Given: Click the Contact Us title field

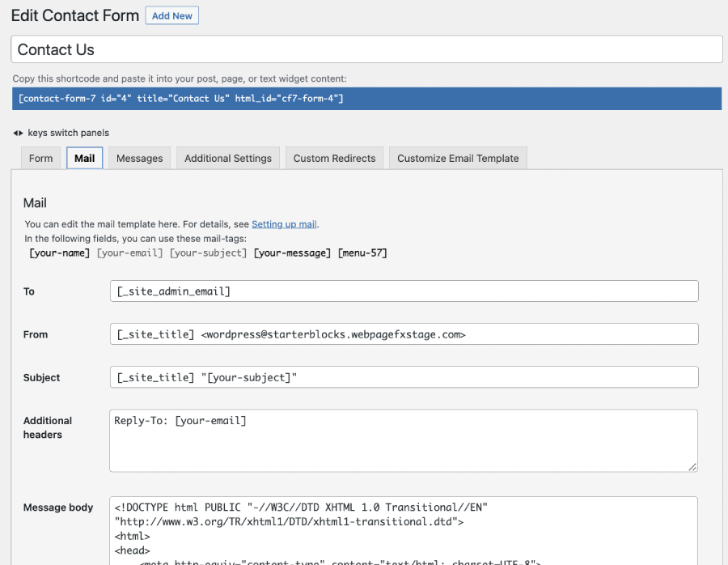Looking at the screenshot, I should 366,49.
